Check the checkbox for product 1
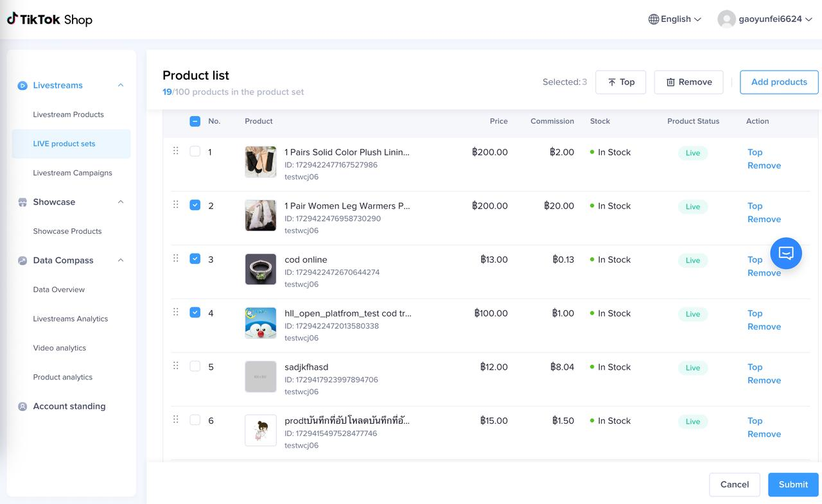 coord(195,152)
